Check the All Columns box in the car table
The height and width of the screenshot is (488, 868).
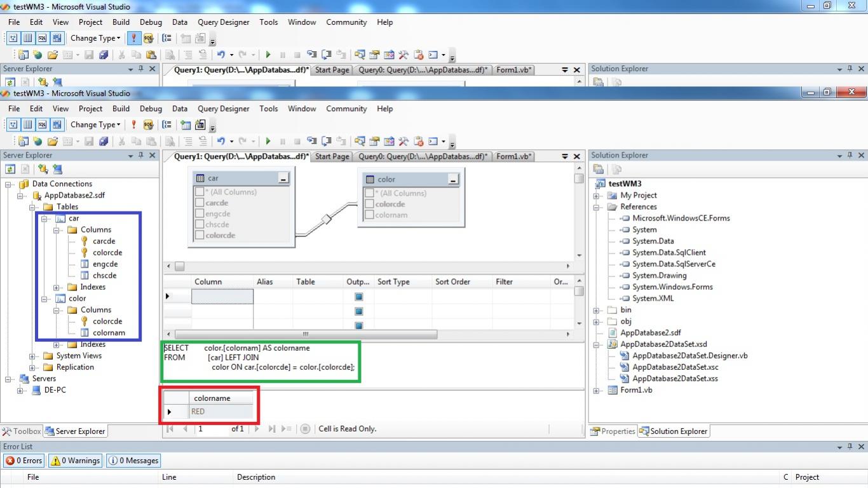click(x=200, y=192)
